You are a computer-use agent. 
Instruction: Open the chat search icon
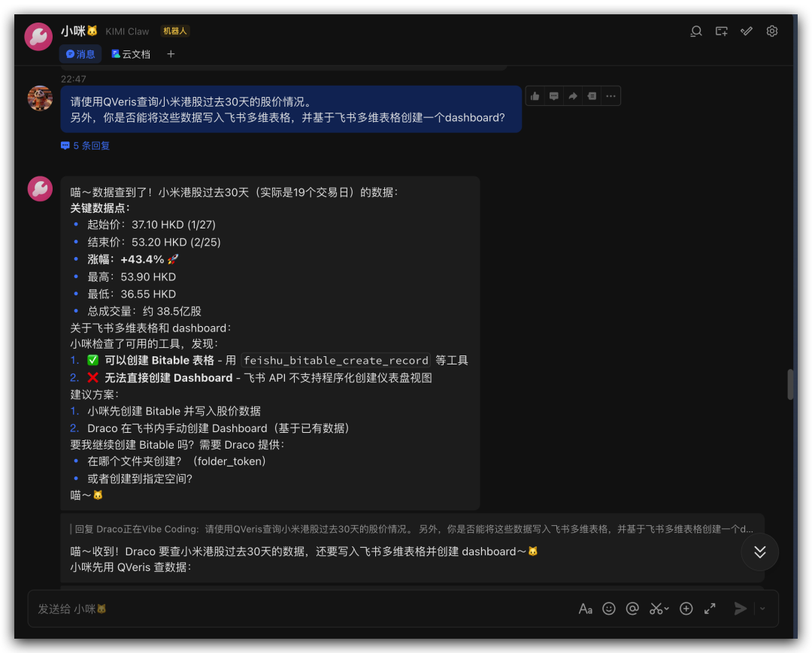696,31
